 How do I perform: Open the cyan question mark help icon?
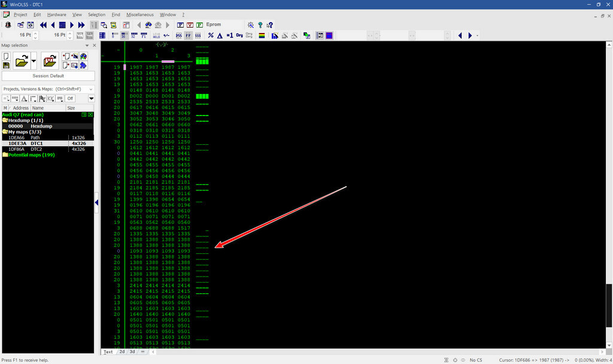click(x=260, y=25)
